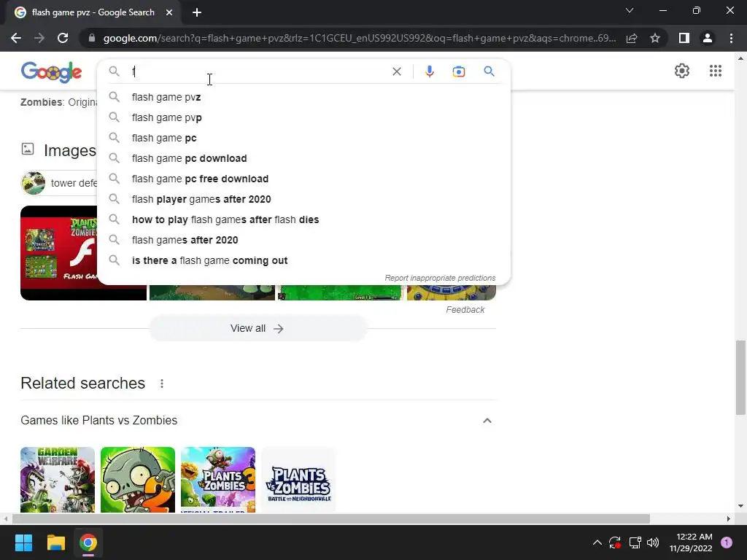Click the vertical page scrollbar thumb
The height and width of the screenshot is (560, 747).
pos(740,377)
